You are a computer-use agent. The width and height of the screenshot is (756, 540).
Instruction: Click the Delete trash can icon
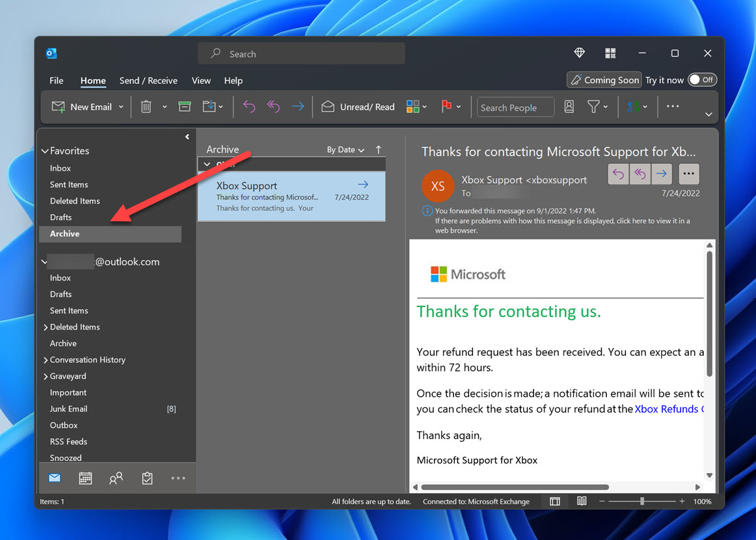146,107
